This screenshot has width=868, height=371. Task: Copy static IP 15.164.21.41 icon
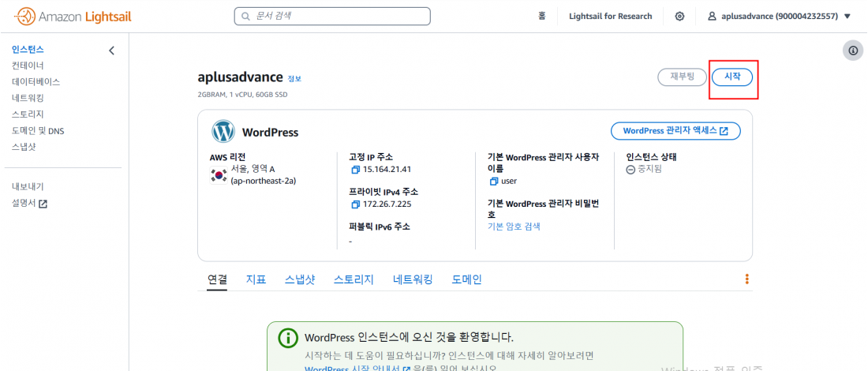pos(355,170)
